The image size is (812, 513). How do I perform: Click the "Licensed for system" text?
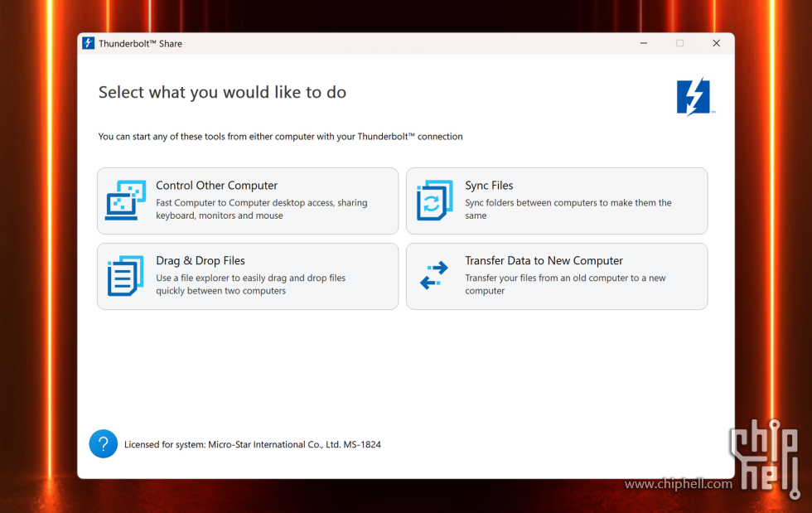pyautogui.click(x=252, y=444)
